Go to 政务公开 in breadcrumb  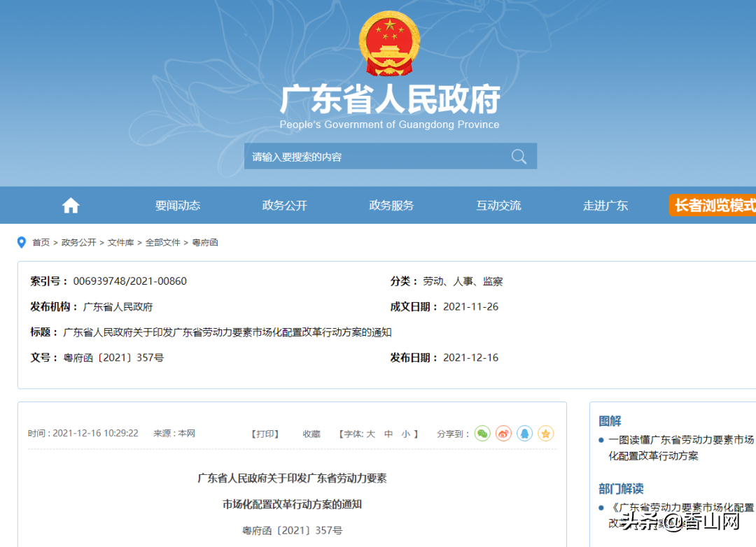78,243
